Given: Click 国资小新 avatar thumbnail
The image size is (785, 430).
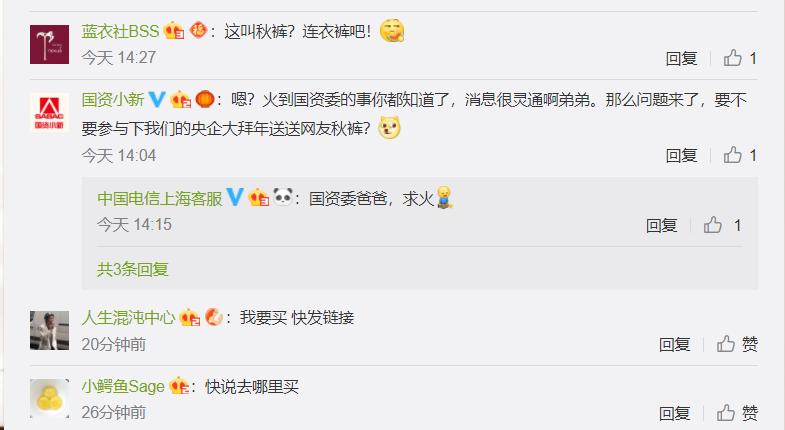Looking at the screenshot, I should click(50, 113).
